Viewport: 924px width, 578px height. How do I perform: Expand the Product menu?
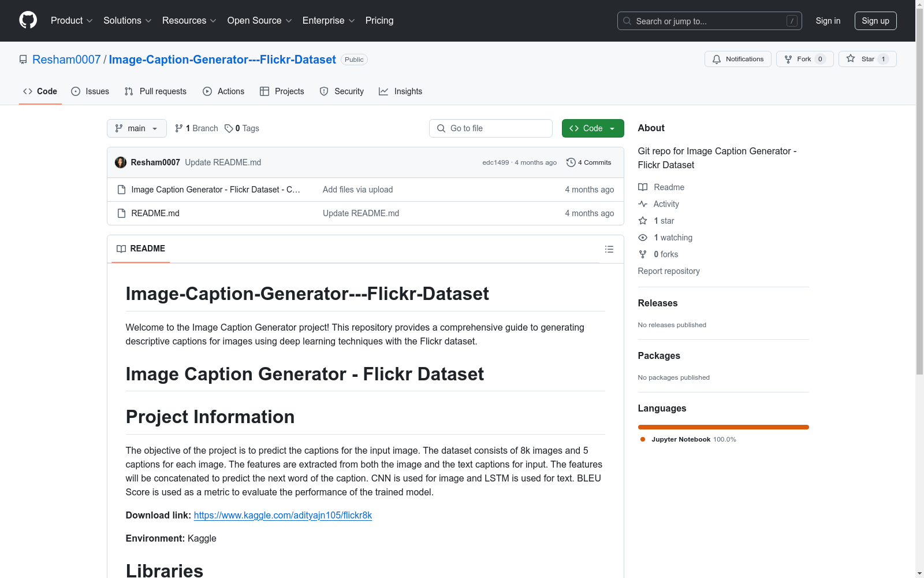[72, 21]
